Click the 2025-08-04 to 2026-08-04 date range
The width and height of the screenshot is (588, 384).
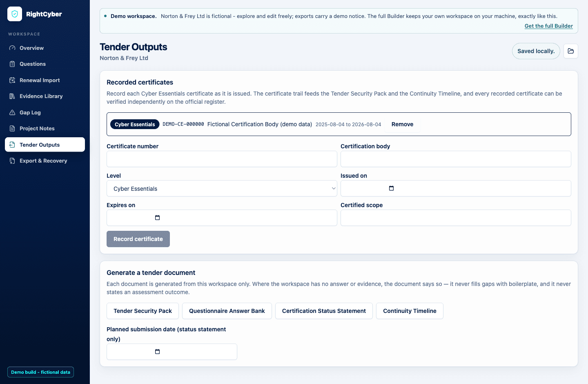(348, 124)
